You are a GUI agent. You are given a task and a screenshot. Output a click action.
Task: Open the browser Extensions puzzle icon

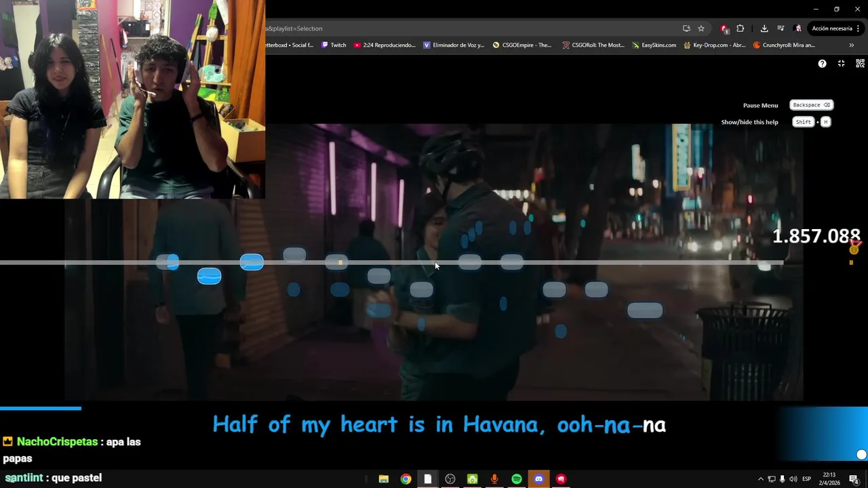(x=740, y=28)
